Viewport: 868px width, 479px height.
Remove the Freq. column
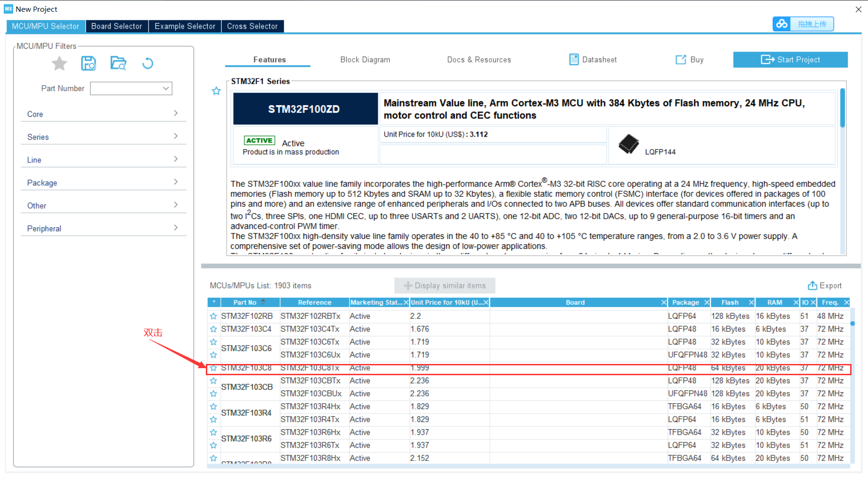(x=846, y=302)
